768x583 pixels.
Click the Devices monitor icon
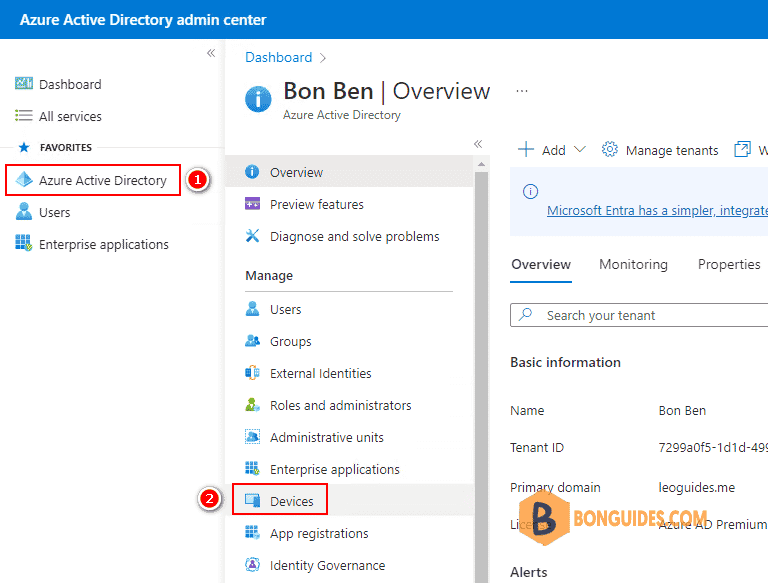coord(252,500)
